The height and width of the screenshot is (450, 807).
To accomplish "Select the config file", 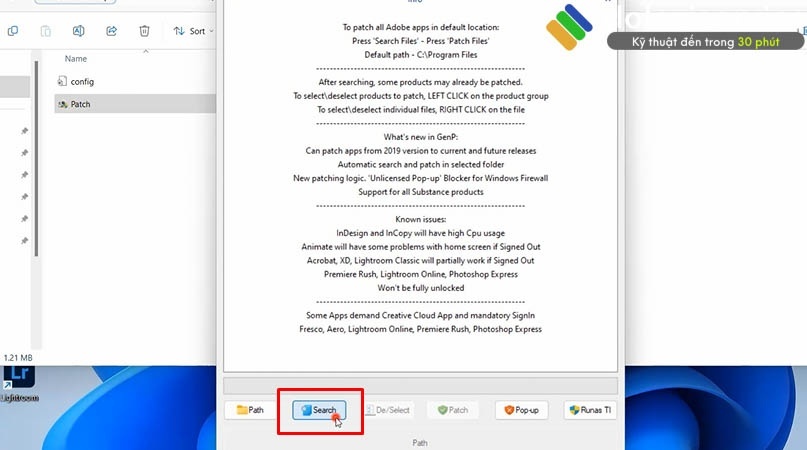I will pyautogui.click(x=82, y=81).
